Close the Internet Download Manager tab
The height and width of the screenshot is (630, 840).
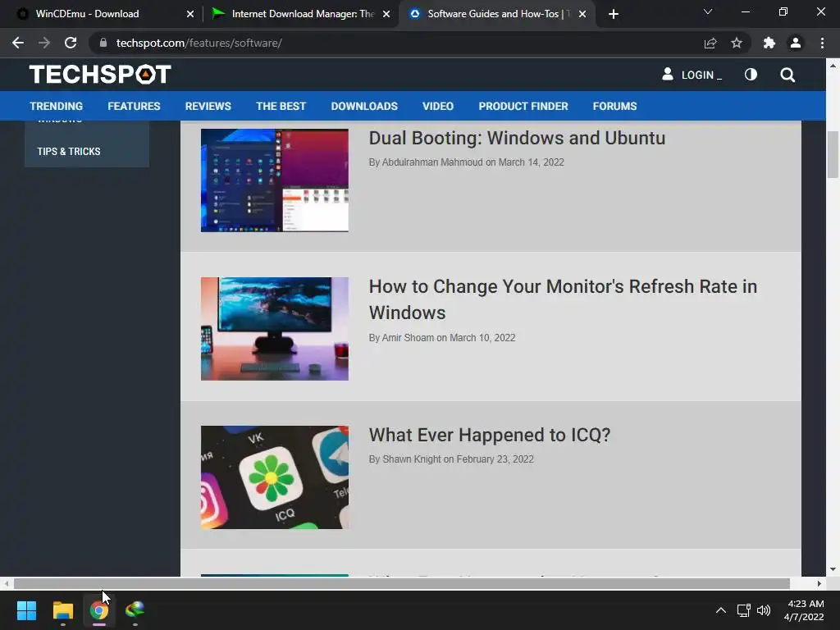tap(386, 14)
